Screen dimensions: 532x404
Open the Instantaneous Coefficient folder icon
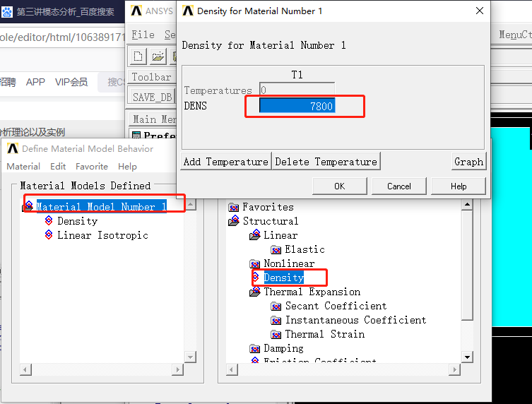point(276,321)
